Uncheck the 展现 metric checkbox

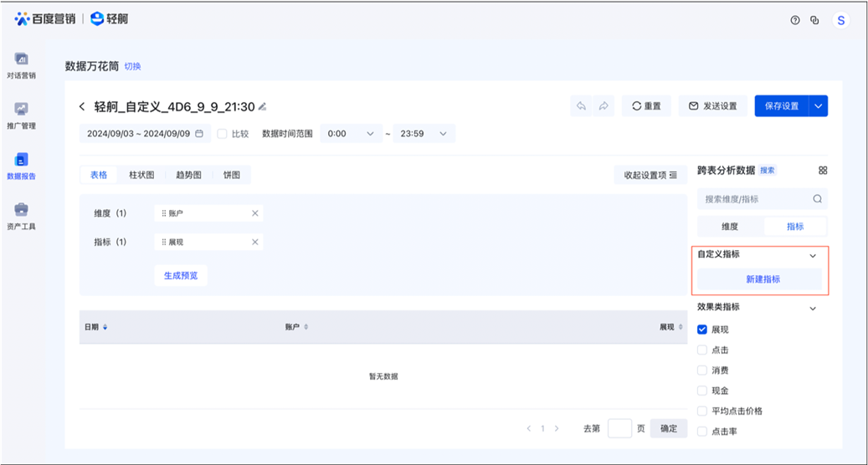[x=702, y=330]
